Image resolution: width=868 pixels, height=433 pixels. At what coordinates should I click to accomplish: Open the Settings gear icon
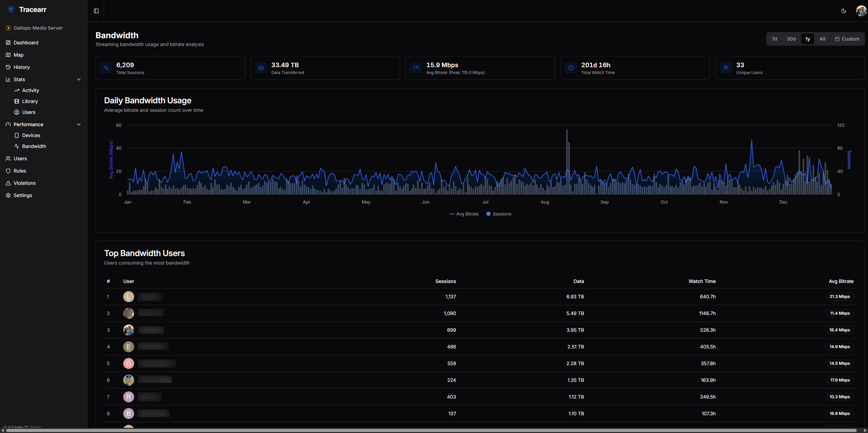pyautogui.click(x=8, y=195)
